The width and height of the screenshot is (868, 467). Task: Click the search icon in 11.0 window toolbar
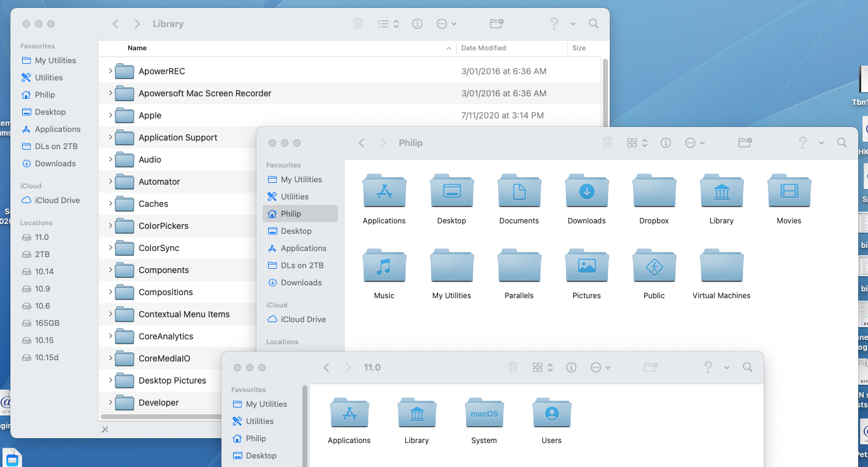[x=747, y=368]
